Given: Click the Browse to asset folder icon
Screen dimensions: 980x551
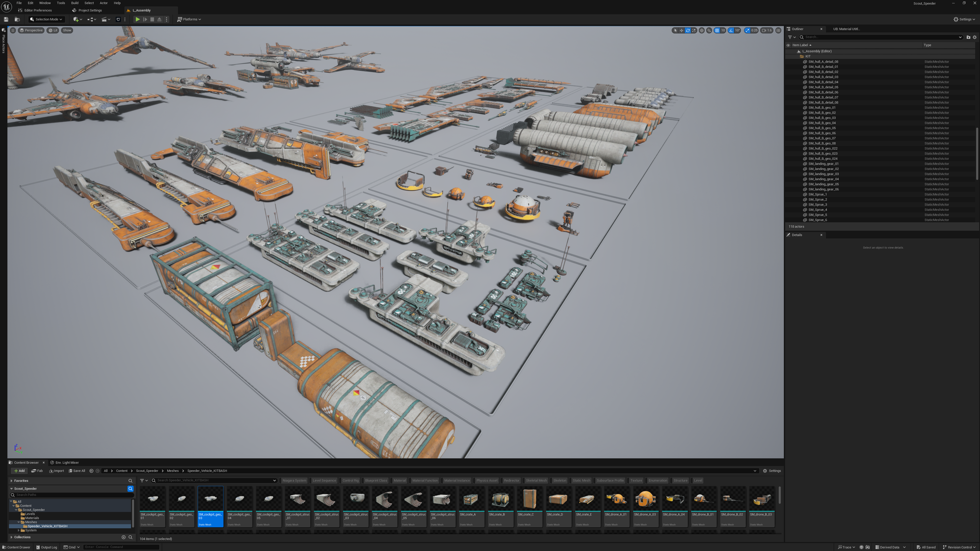Looking at the screenshot, I should [x=17, y=19].
